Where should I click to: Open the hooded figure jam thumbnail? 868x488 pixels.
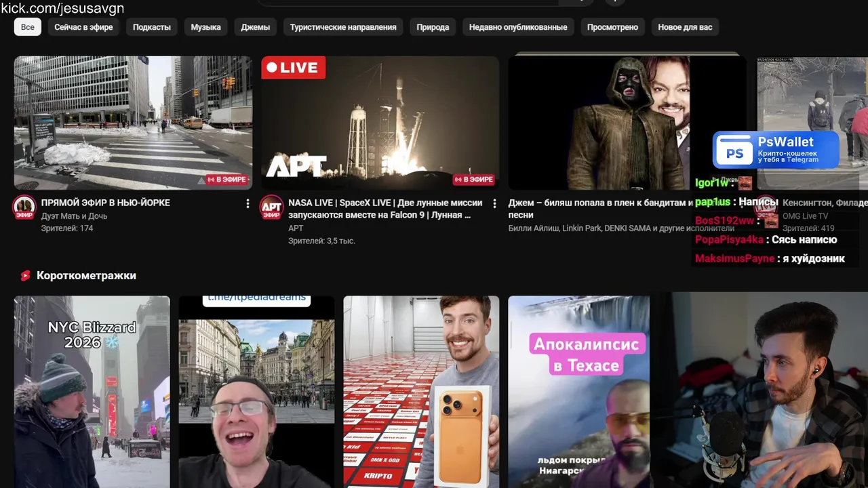click(627, 123)
